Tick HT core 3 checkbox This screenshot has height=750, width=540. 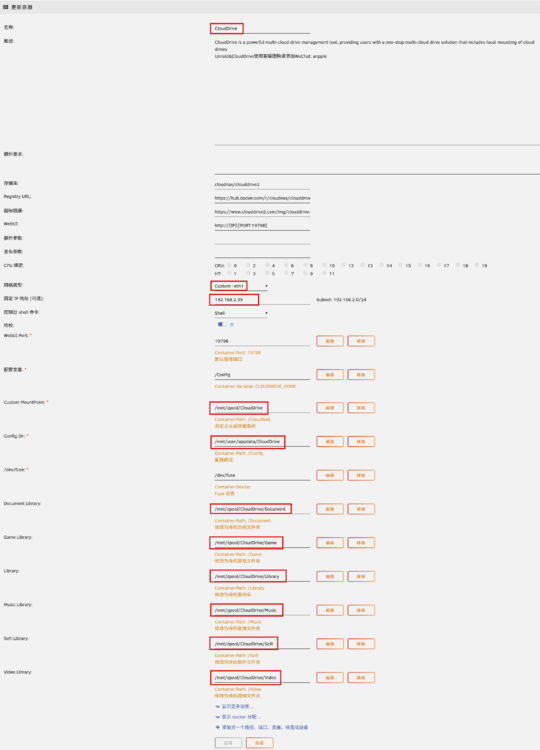pos(248,273)
